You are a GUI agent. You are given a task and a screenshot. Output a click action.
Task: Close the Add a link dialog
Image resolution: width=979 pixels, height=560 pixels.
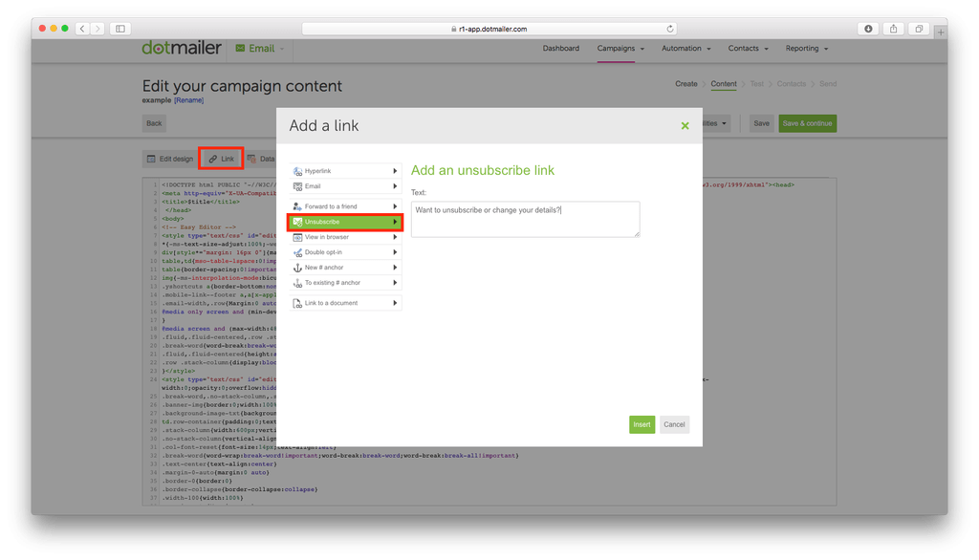tap(685, 125)
